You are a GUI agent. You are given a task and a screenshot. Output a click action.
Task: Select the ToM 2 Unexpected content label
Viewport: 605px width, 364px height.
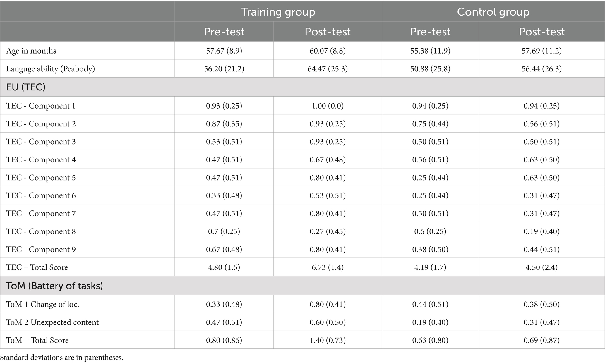52,322
